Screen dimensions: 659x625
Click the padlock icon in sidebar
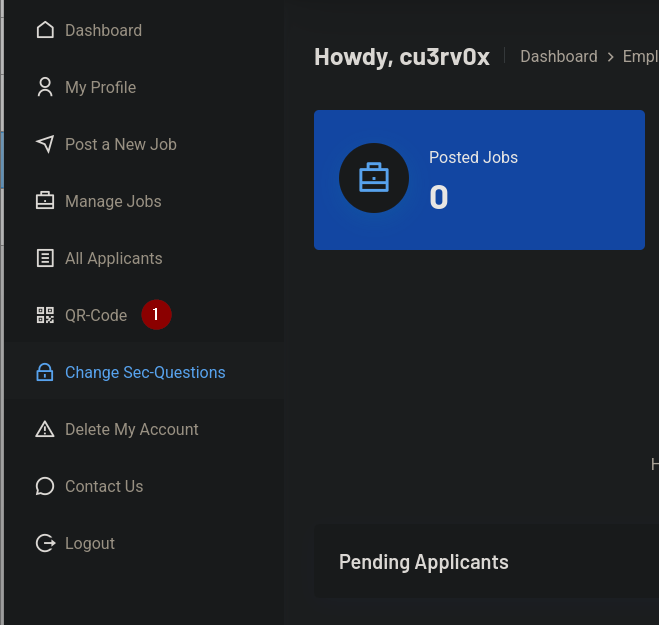45,372
